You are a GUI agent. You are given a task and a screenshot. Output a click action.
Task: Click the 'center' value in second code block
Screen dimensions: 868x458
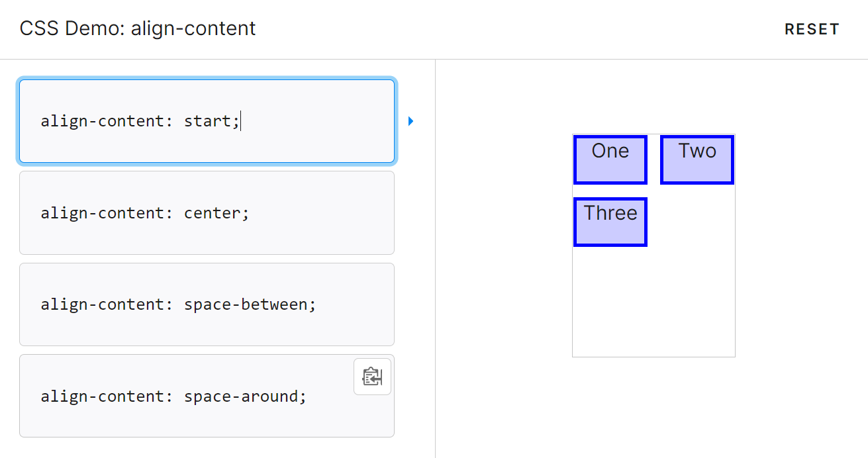coord(212,213)
